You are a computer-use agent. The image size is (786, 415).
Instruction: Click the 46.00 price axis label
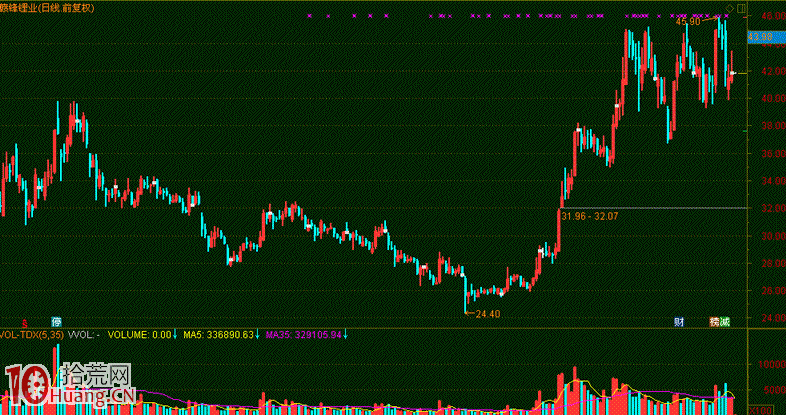[772, 17]
